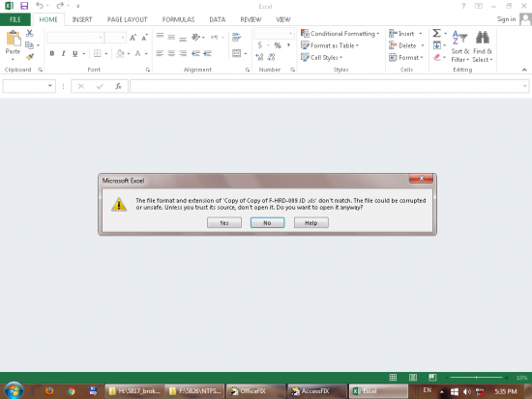Click the Percent Style icon
The image size is (532, 399).
[278, 45]
